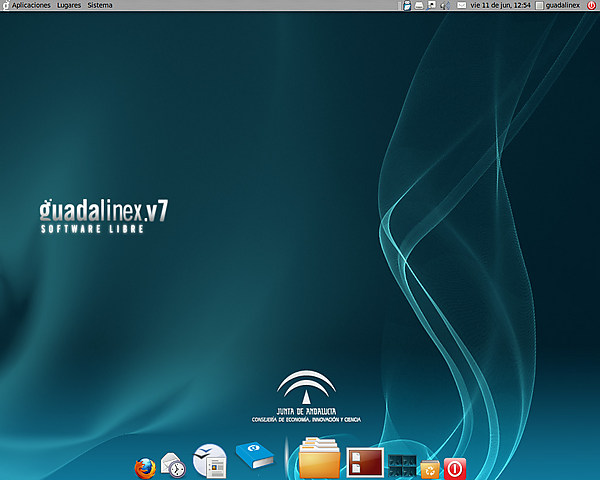The height and width of the screenshot is (480, 600).
Task: Open the OpenOffice document icon in dock
Action: click(x=210, y=461)
